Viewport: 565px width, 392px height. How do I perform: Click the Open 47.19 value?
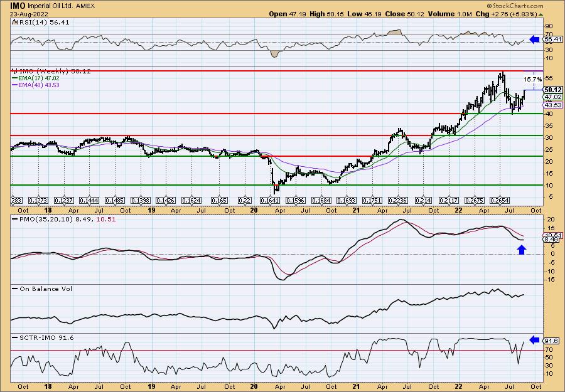click(288, 14)
